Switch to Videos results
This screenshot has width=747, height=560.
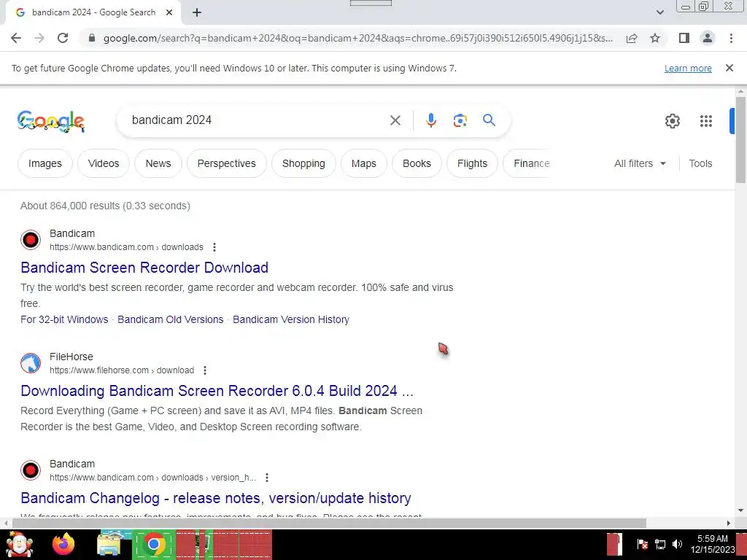coord(104,163)
